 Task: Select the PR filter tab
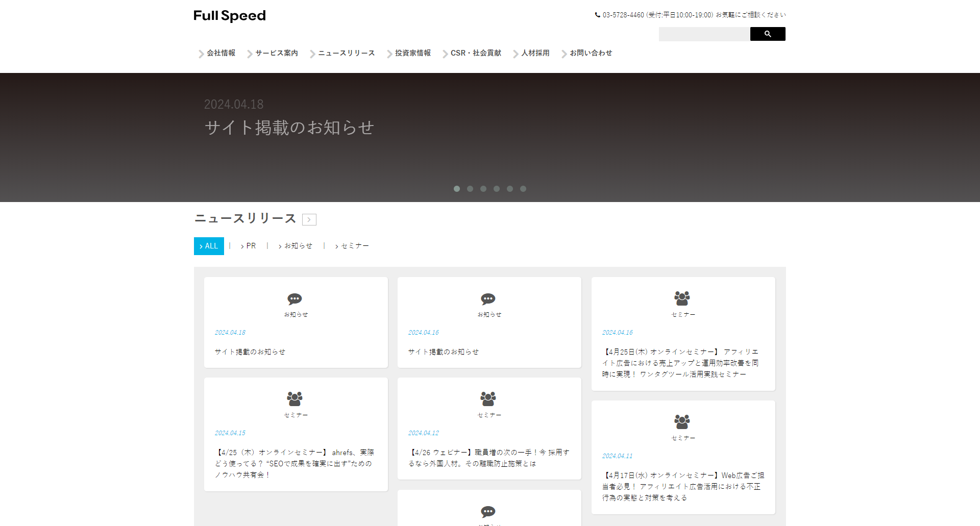click(249, 246)
